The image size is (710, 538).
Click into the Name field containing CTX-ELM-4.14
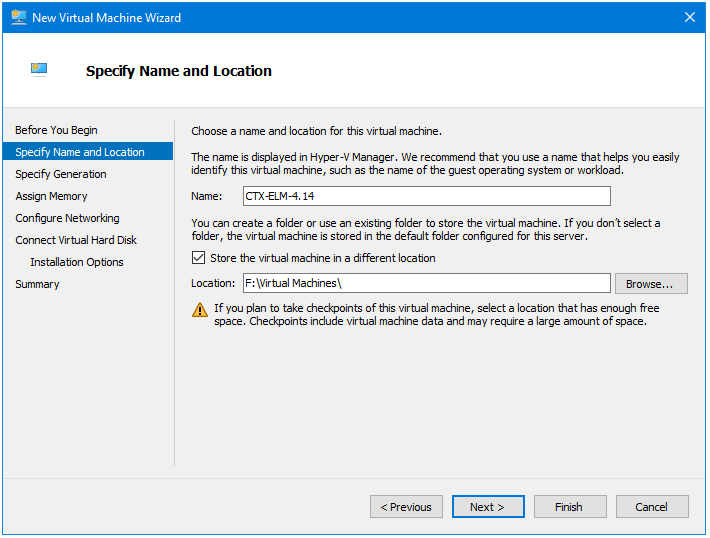427,196
